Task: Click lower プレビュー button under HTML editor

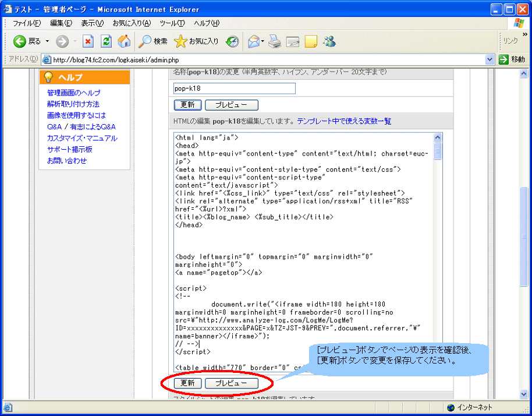Action: (232, 383)
